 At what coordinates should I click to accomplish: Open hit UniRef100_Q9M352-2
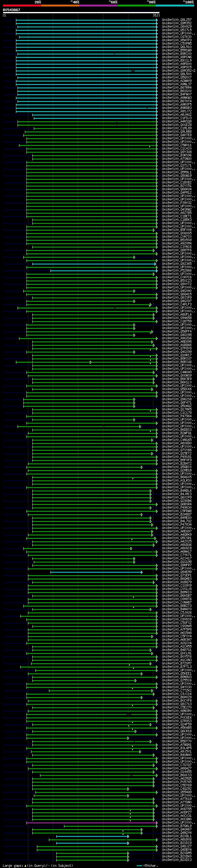(x=179, y=71)
